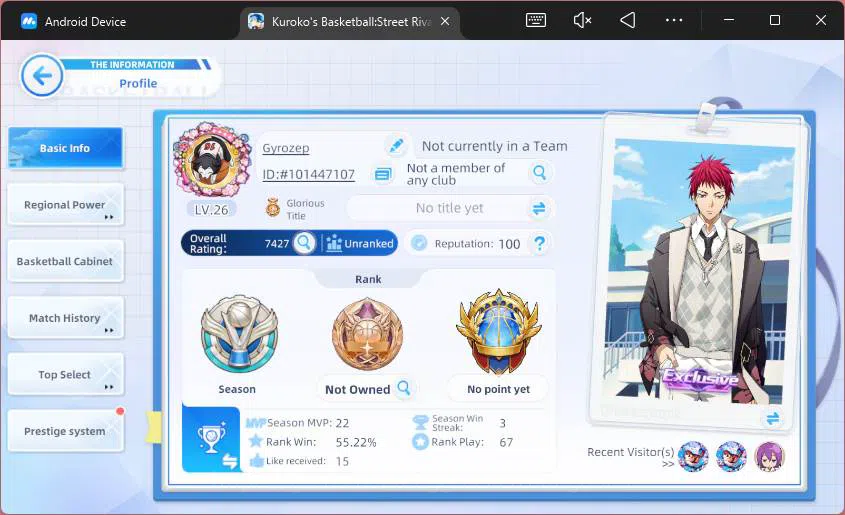Open the emulator keyboard settings icon

click(x=536, y=20)
